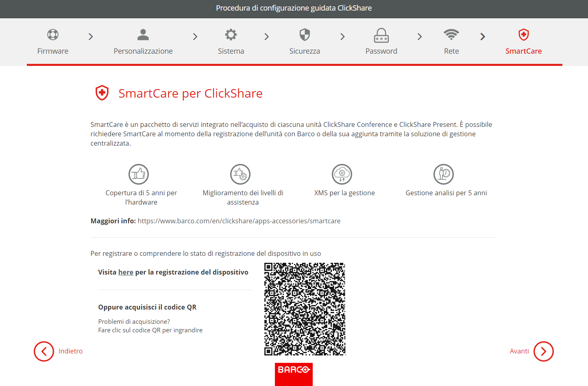Open the Firmware step icon

tap(53, 35)
